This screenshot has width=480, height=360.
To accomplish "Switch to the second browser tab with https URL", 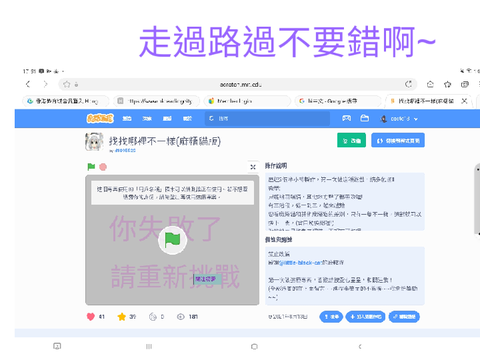I will pyautogui.click(x=157, y=101).
